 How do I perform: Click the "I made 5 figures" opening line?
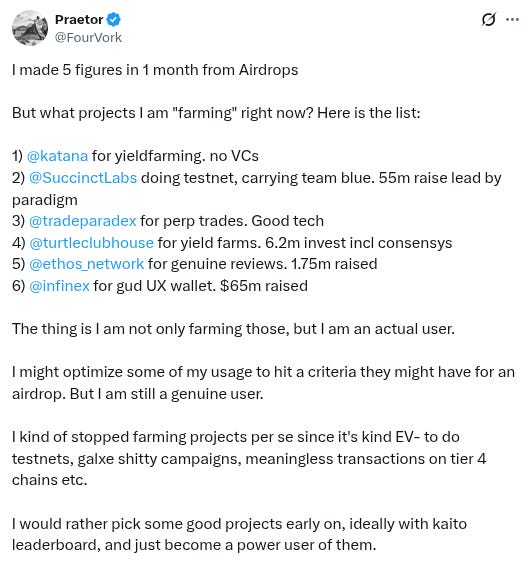point(155,70)
